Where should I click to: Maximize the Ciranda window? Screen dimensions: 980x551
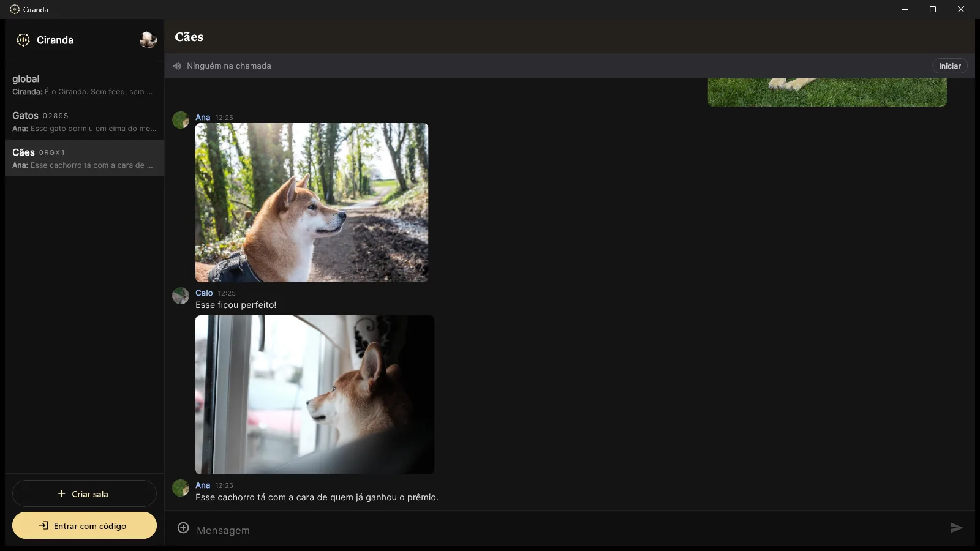pyautogui.click(x=933, y=9)
